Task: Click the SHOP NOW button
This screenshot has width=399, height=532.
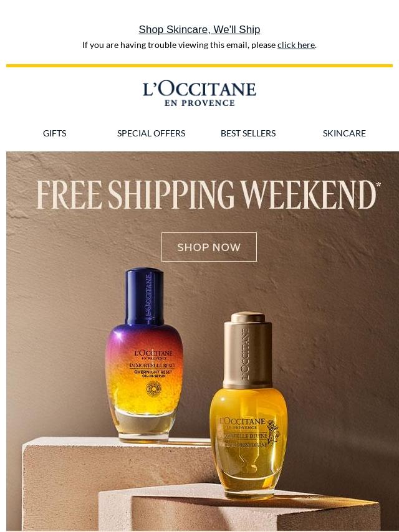Action: click(x=209, y=247)
